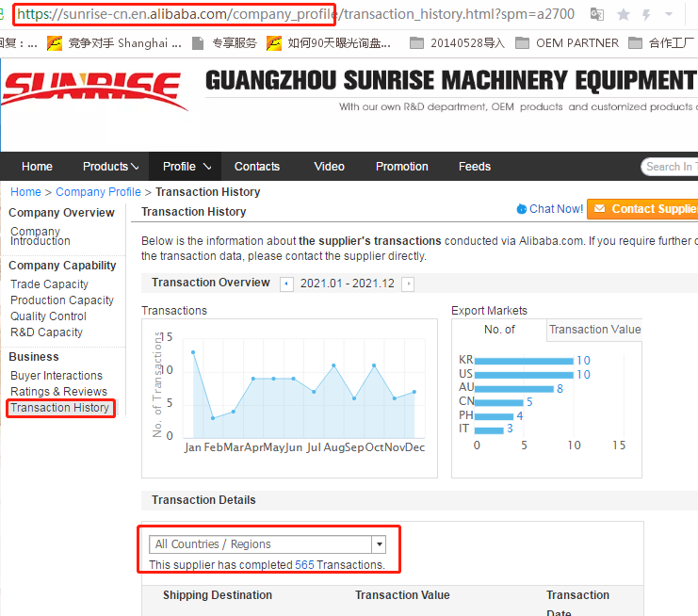Switch to the Transaction Value tab

594,330
